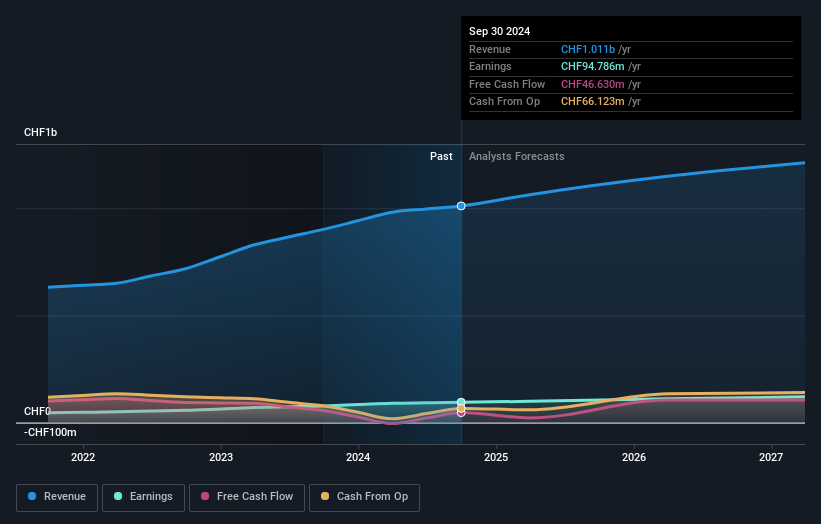This screenshot has width=821, height=524.
Task: Toggle the Revenue legend button
Action: pyautogui.click(x=57, y=497)
